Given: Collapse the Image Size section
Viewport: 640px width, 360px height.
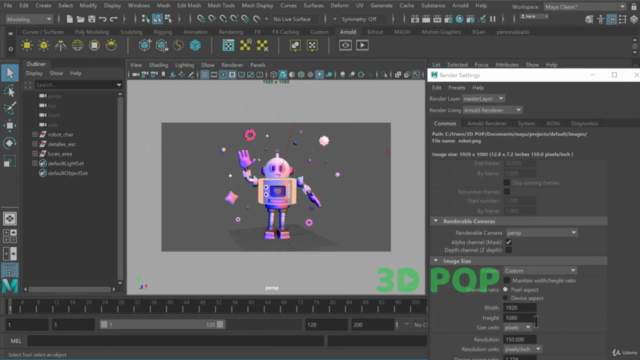Looking at the screenshot, I should pos(436,260).
